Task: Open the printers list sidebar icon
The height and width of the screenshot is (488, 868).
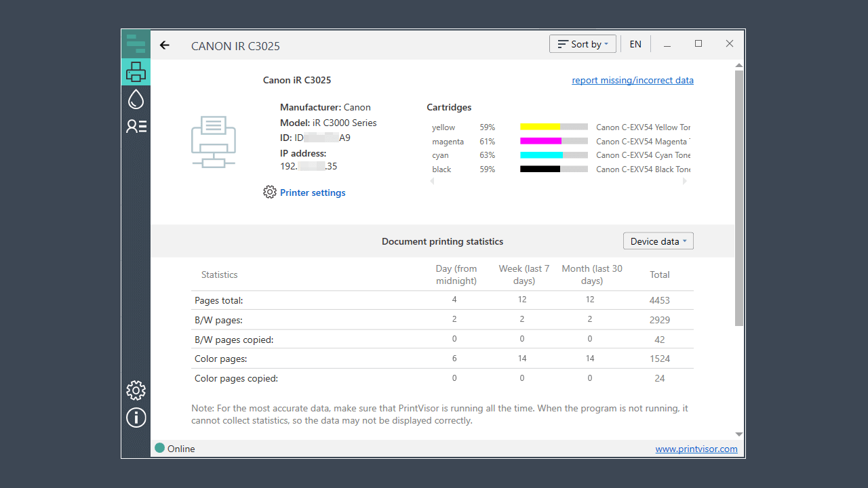Action: click(136, 71)
